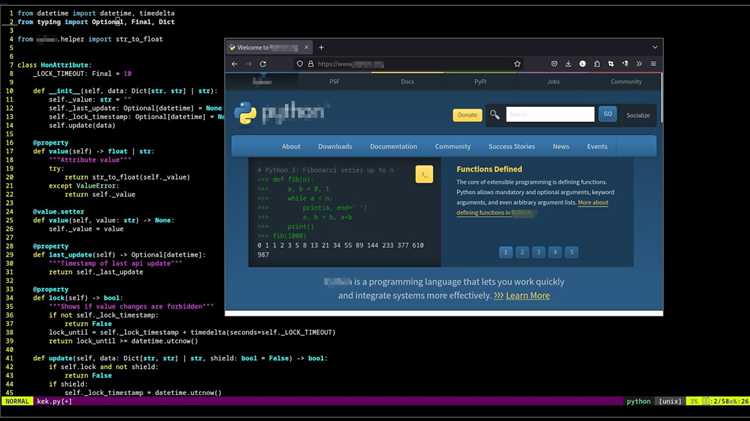750x421 pixels.
Task: Click the extension icon left of screenshot tool
Action: 597,64
